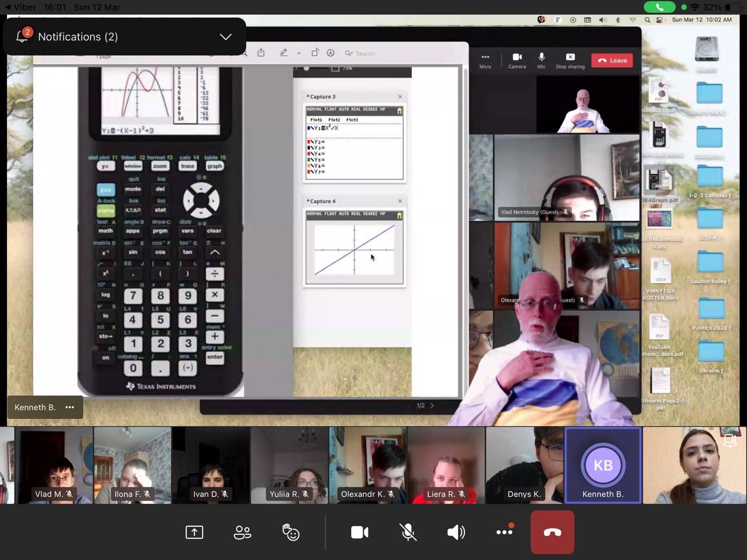Tap the share screen icon in bottom toolbar
This screenshot has width=747, height=560.
point(194,532)
